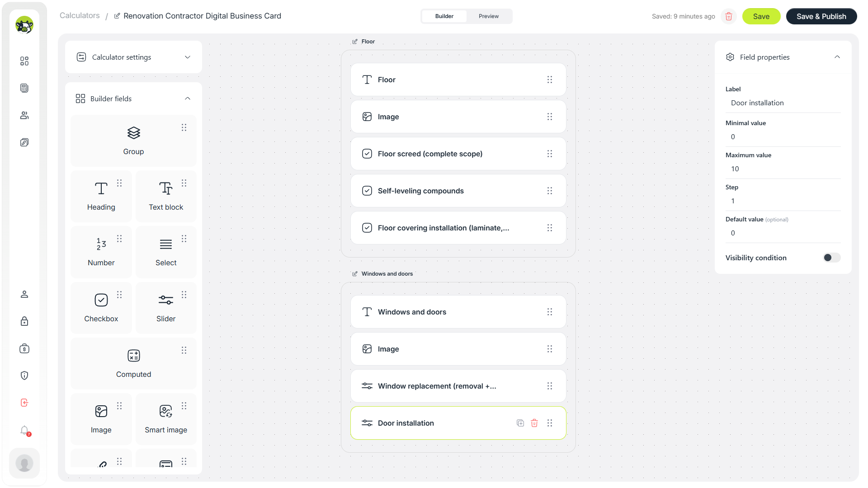Select the Select builder field

(x=166, y=252)
